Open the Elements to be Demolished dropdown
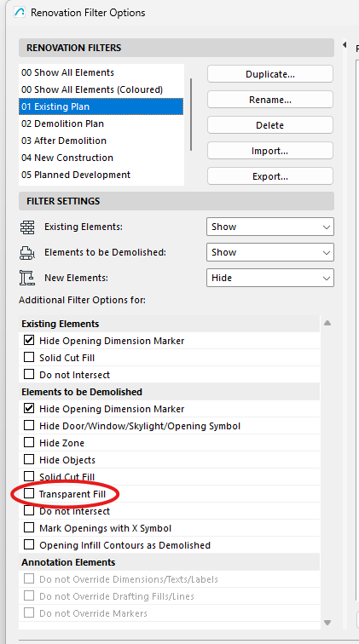This screenshot has width=359, height=644. point(270,252)
